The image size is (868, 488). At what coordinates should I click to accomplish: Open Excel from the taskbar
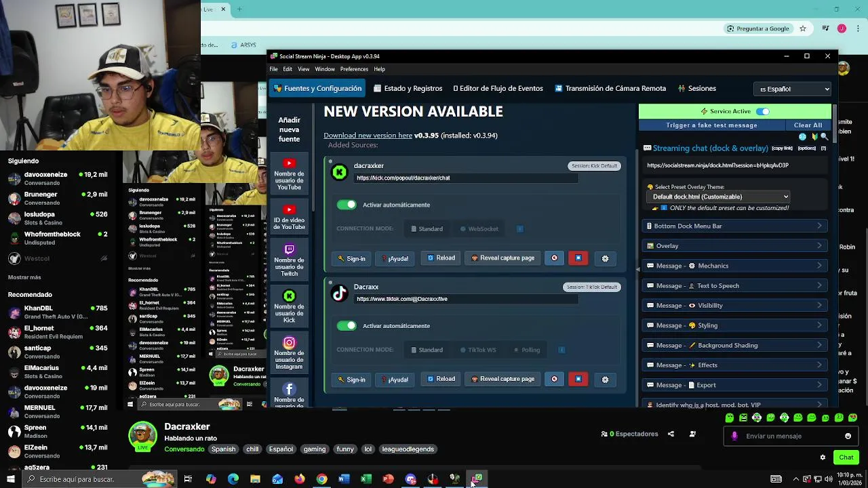(x=366, y=479)
